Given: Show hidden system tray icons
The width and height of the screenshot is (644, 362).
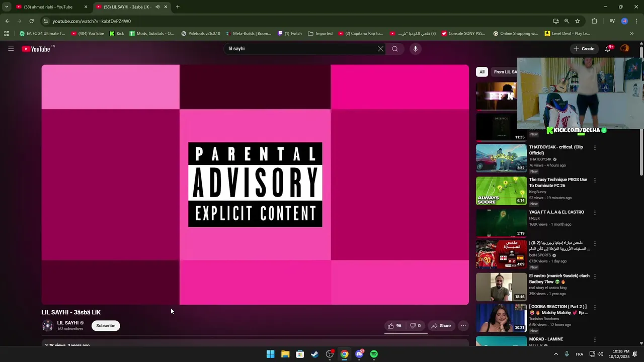Looking at the screenshot, I should coord(555,354).
